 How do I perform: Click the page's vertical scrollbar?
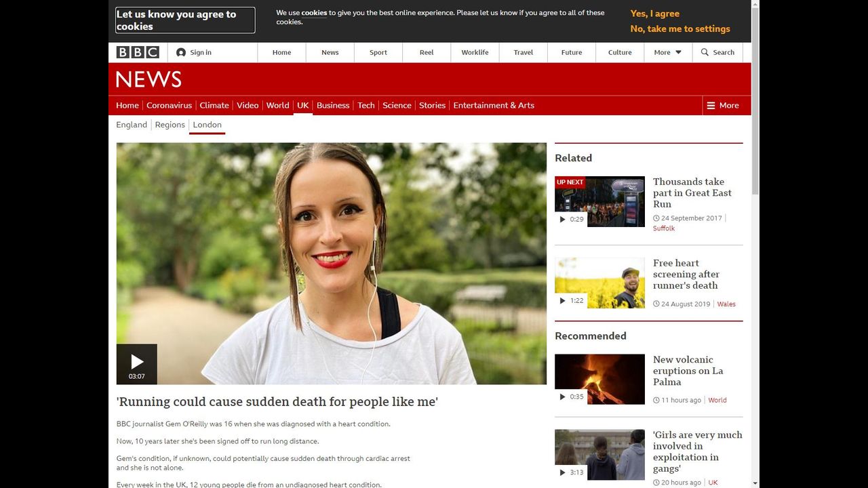coord(755,102)
